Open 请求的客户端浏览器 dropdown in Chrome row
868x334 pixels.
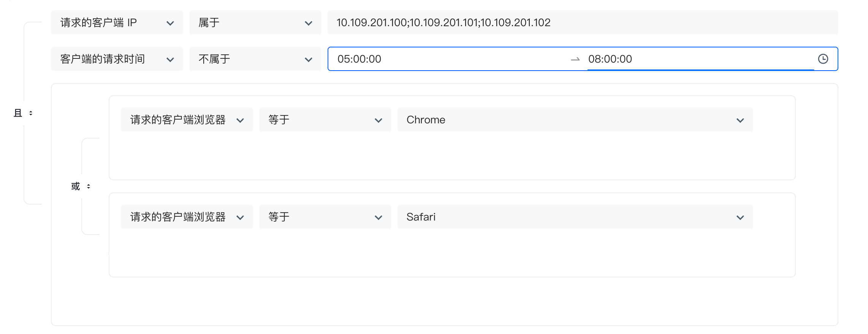point(187,120)
